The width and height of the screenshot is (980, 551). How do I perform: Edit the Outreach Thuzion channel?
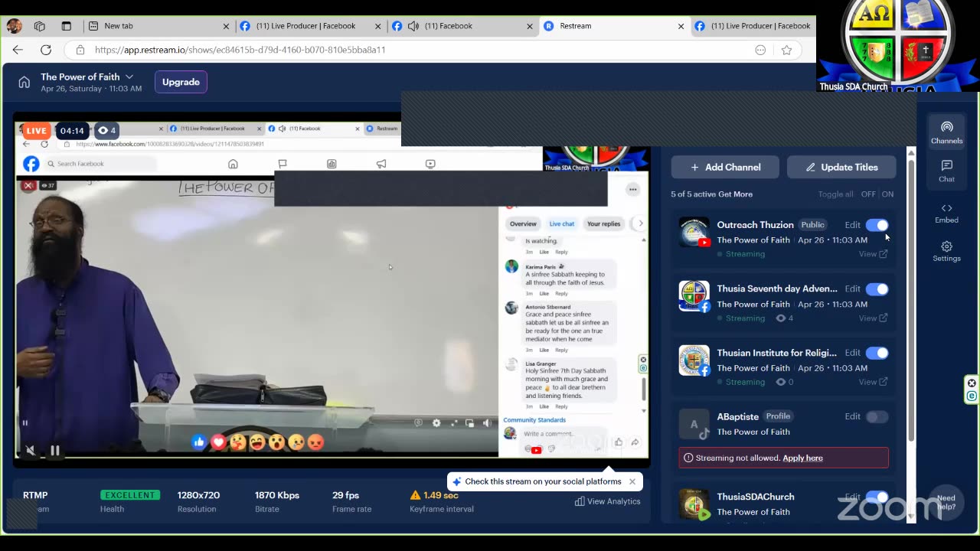(853, 225)
